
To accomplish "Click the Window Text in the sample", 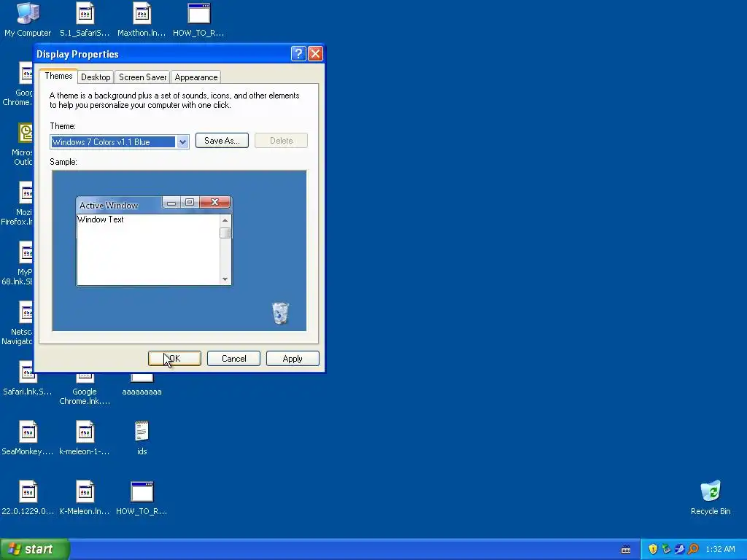I will [x=101, y=219].
